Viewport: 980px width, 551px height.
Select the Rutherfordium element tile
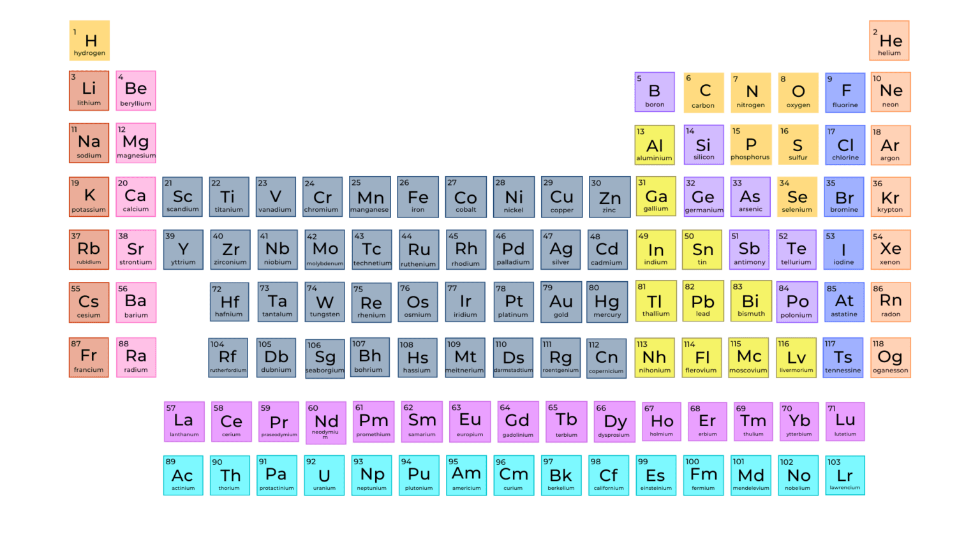click(x=228, y=358)
